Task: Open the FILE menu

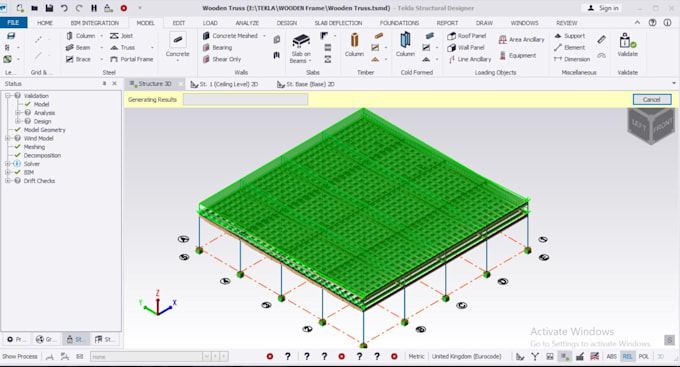Action: pyautogui.click(x=13, y=23)
